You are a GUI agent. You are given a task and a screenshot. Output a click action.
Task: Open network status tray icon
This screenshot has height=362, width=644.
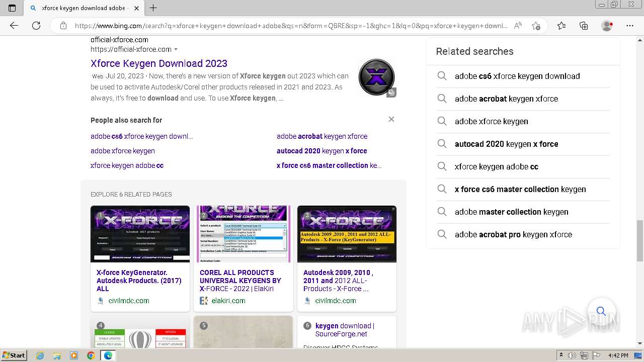584,355
